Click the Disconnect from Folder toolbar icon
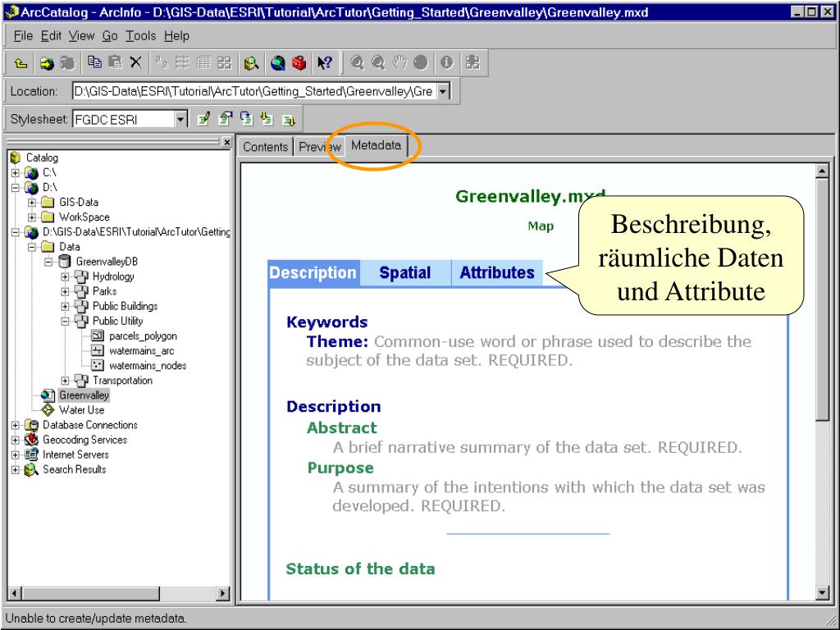The width and height of the screenshot is (840, 630). 67,63
